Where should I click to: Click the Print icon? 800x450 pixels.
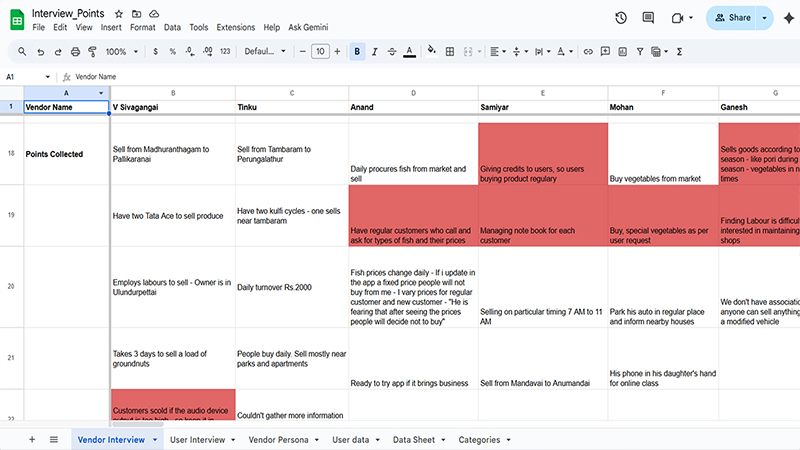point(75,51)
